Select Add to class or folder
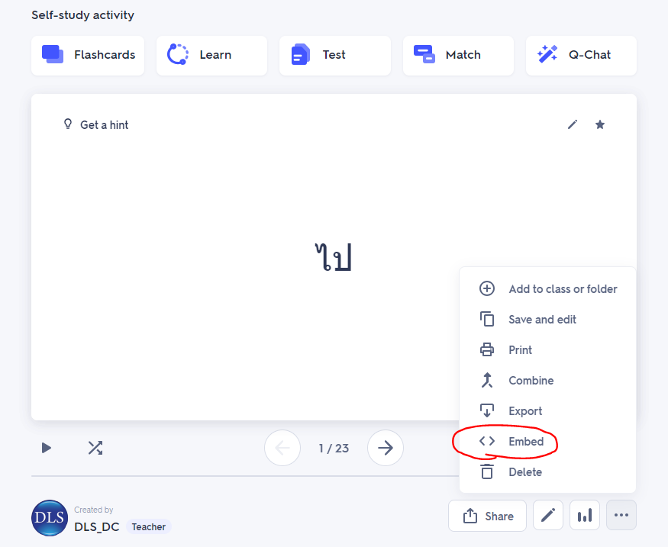Screen dimensions: 668x548 (548, 289)
